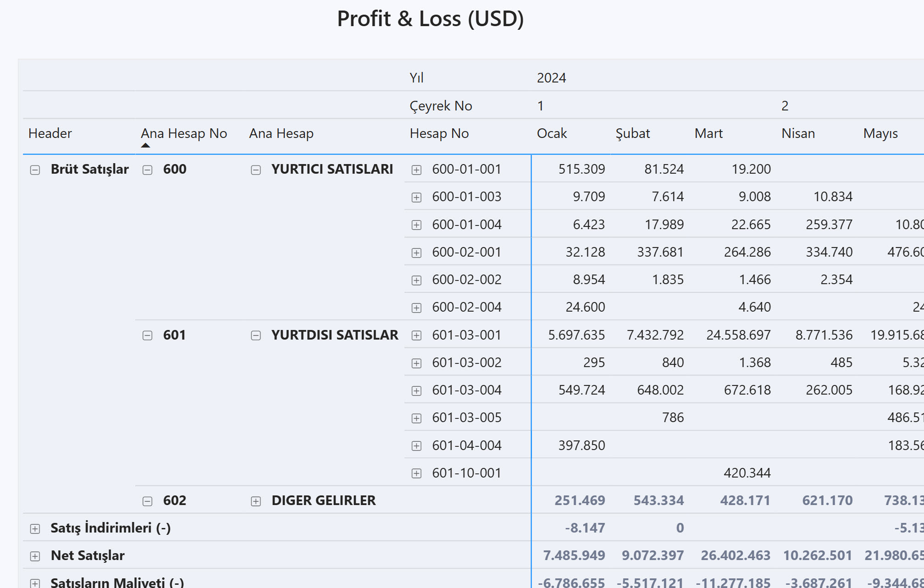924x588 pixels.
Task: Expand account 601-03-004
Action: pyautogui.click(x=416, y=391)
